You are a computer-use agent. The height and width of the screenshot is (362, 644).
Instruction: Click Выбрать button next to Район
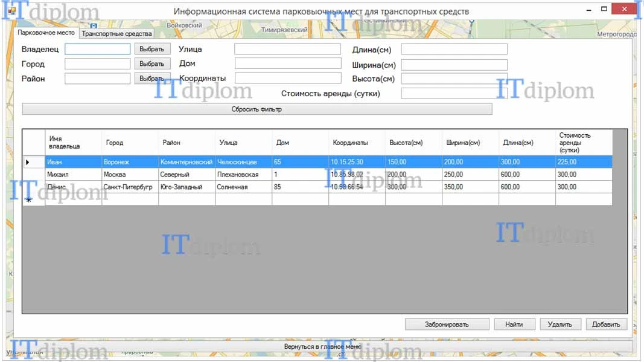pyautogui.click(x=152, y=79)
